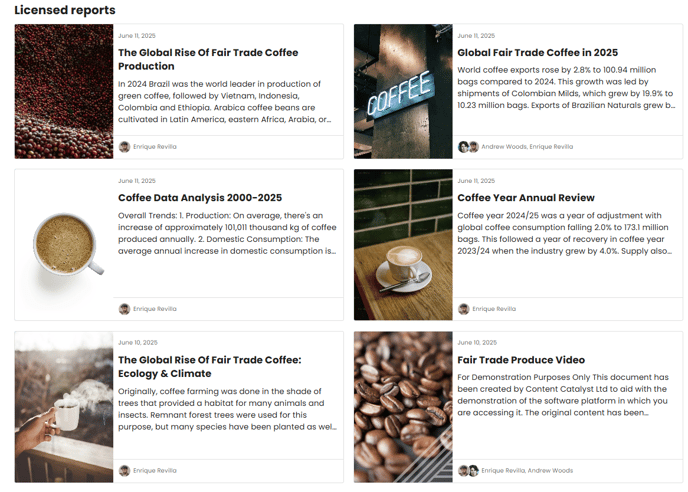Open the roasted coffee beans thumbnail
The height and width of the screenshot is (492, 688).
pyautogui.click(x=403, y=407)
